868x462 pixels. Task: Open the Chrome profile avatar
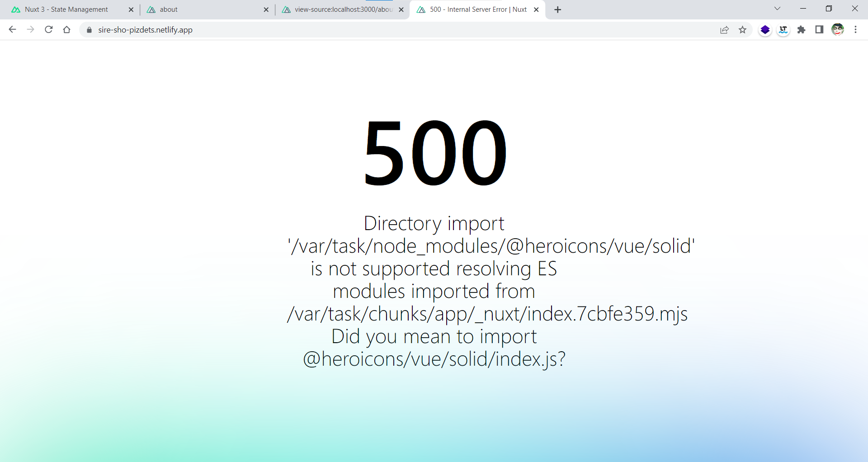pos(838,29)
